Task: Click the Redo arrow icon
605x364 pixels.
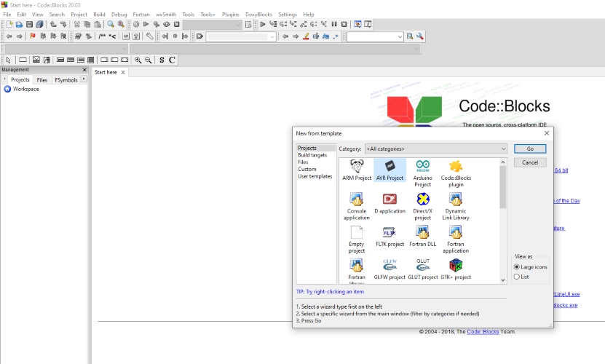Action: coord(63,24)
